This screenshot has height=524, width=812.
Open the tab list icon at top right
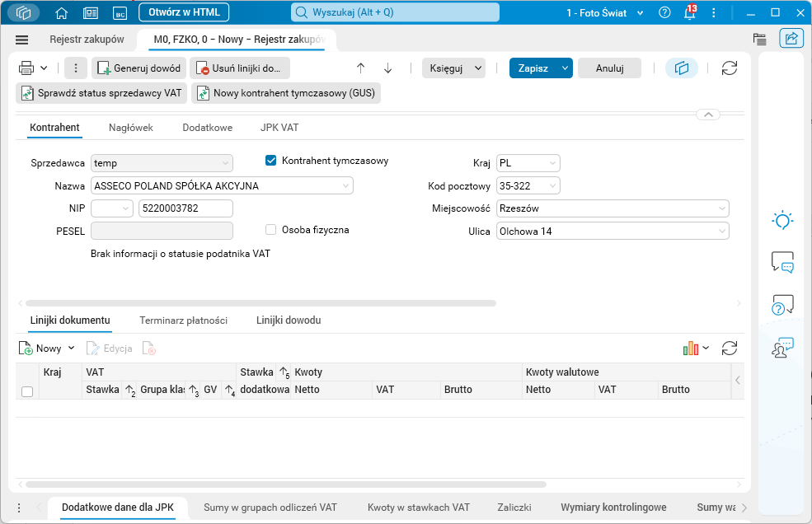point(760,39)
